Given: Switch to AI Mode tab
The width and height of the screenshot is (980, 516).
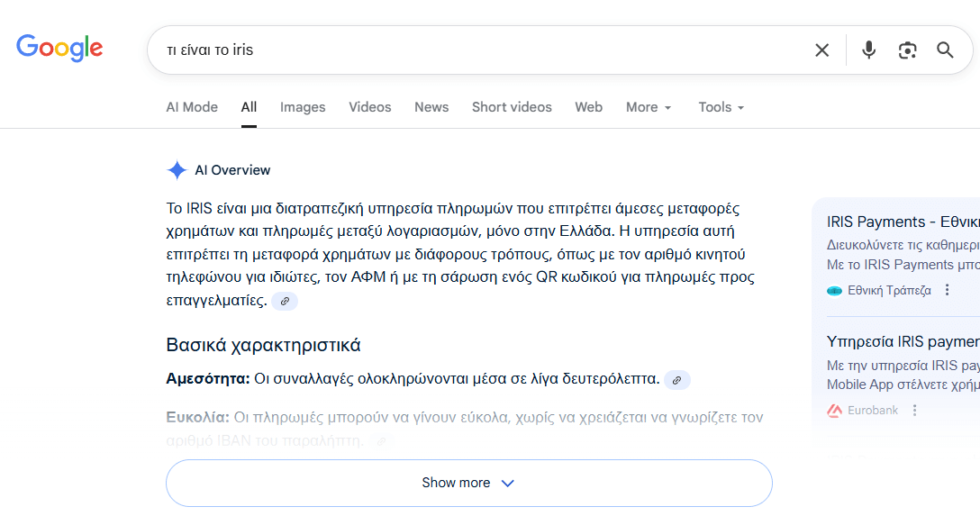Looking at the screenshot, I should [x=192, y=107].
